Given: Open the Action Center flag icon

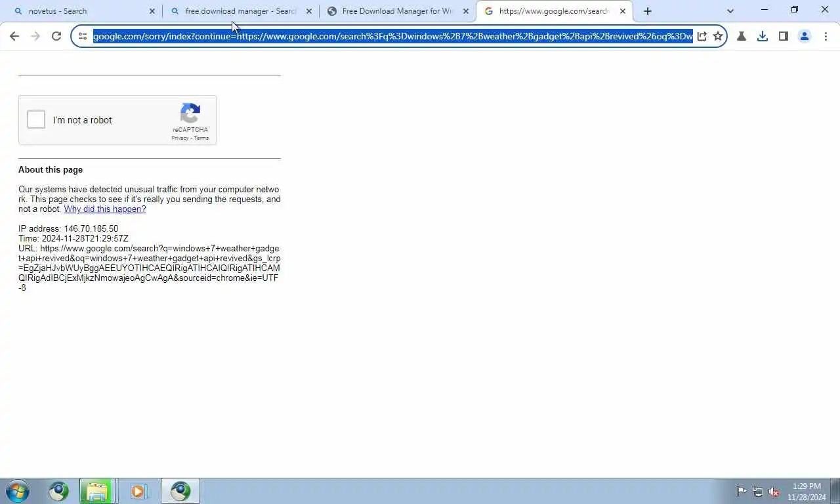Looking at the screenshot, I should (742, 492).
